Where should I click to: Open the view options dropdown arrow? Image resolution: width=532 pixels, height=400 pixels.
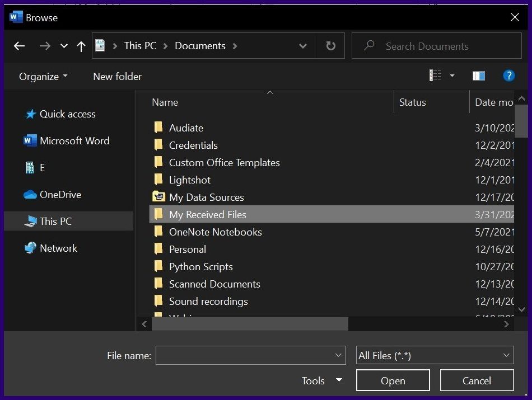click(x=452, y=76)
